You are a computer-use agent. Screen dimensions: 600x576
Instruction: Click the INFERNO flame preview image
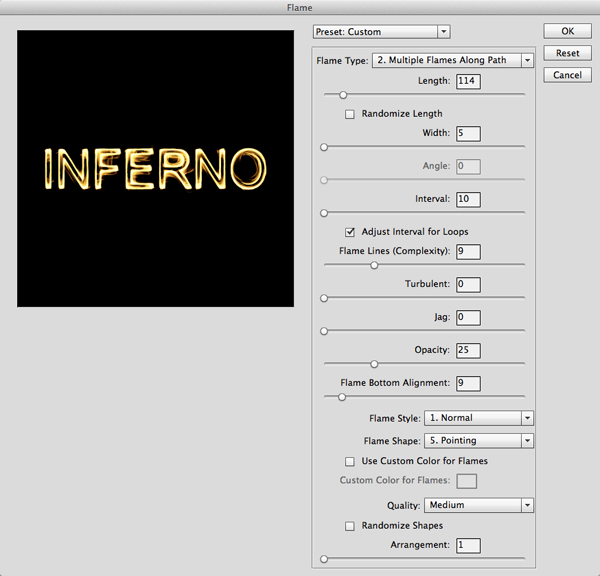tap(155, 168)
